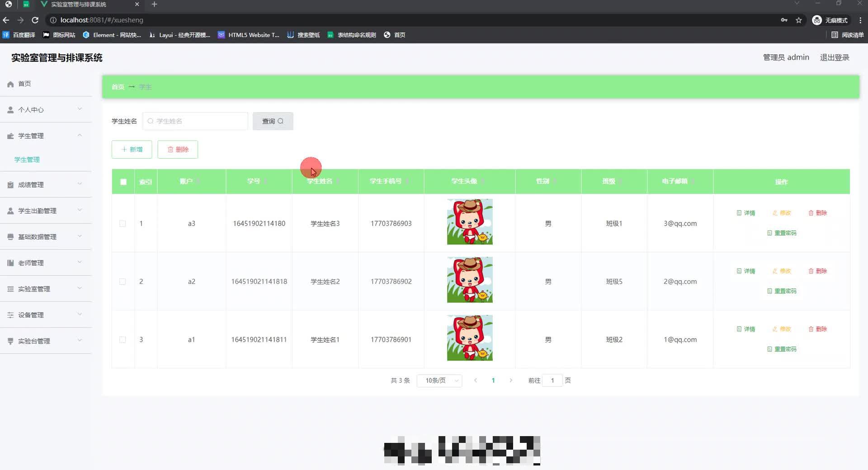Open 百度翻译 bookmark

point(19,35)
